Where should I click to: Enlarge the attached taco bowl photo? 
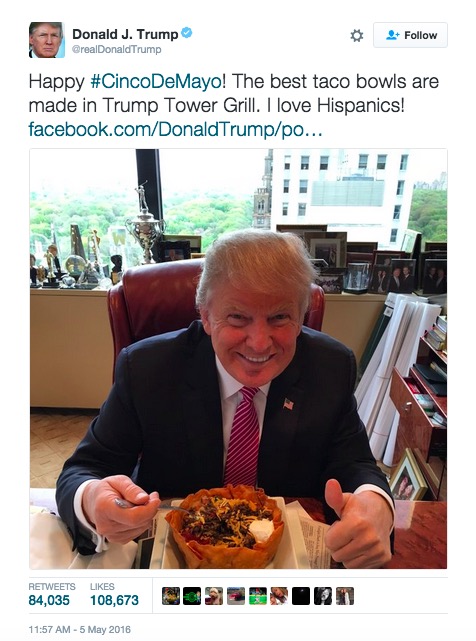[x=238, y=359]
